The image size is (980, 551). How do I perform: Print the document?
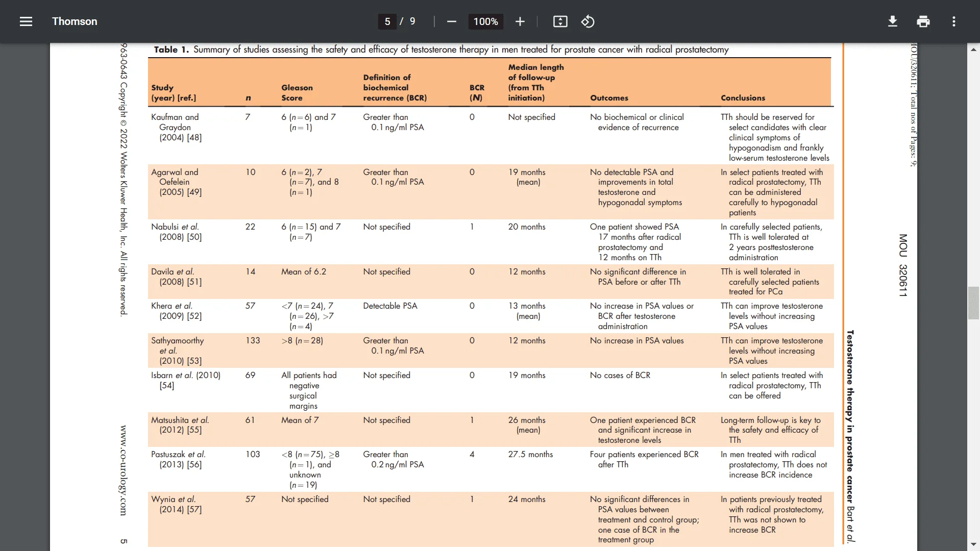(x=923, y=21)
